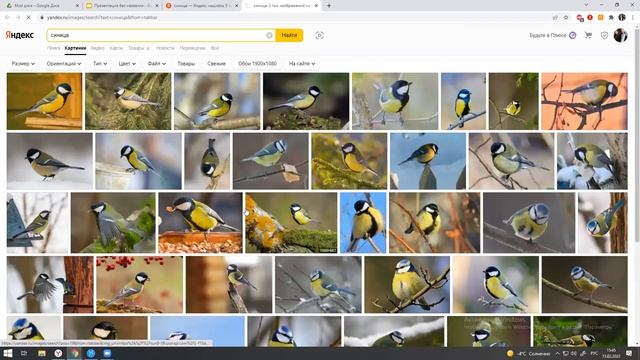Close the Google Docs browser tab
The height and width of the screenshot is (360, 640).
(x=78, y=6)
